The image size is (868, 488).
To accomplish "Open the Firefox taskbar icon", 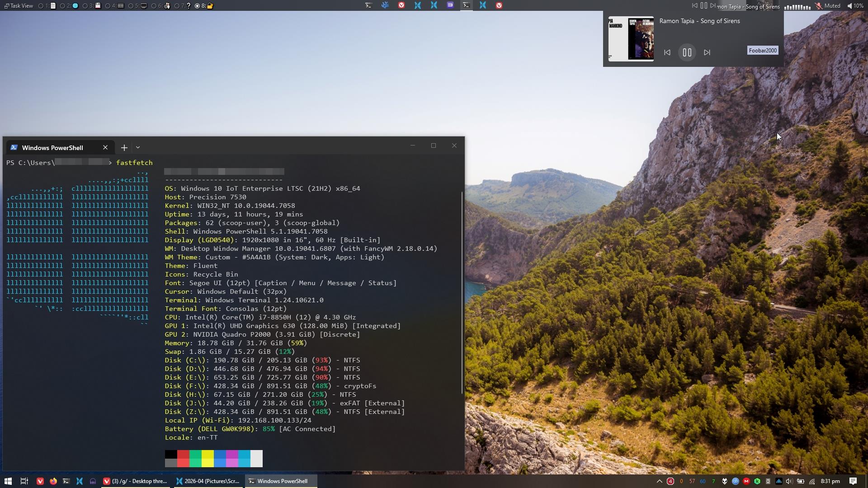I will coord(53,481).
